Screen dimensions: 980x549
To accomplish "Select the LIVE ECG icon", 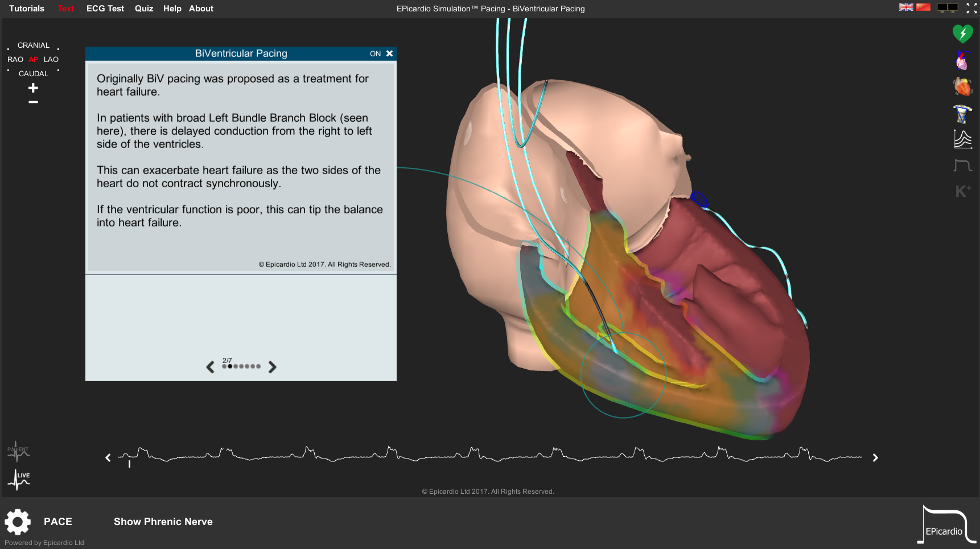I will 19,480.
